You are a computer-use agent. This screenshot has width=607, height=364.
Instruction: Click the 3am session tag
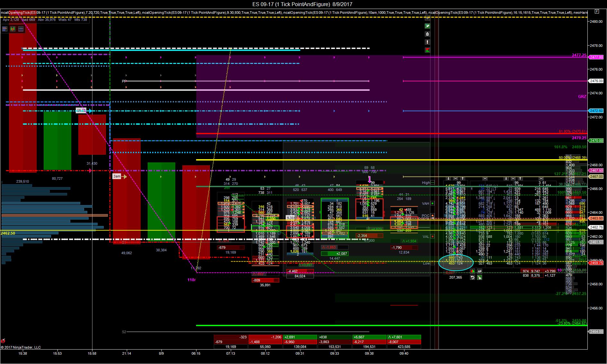tap(117, 176)
